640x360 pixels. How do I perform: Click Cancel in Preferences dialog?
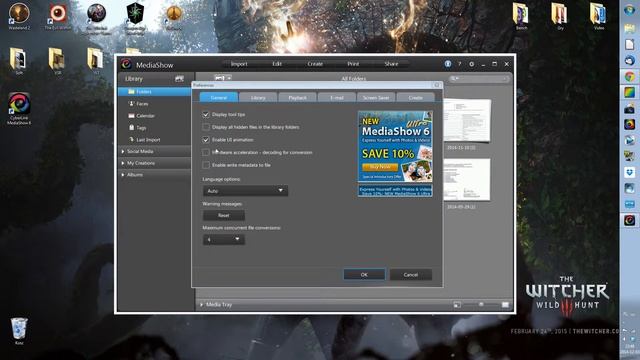tap(411, 275)
